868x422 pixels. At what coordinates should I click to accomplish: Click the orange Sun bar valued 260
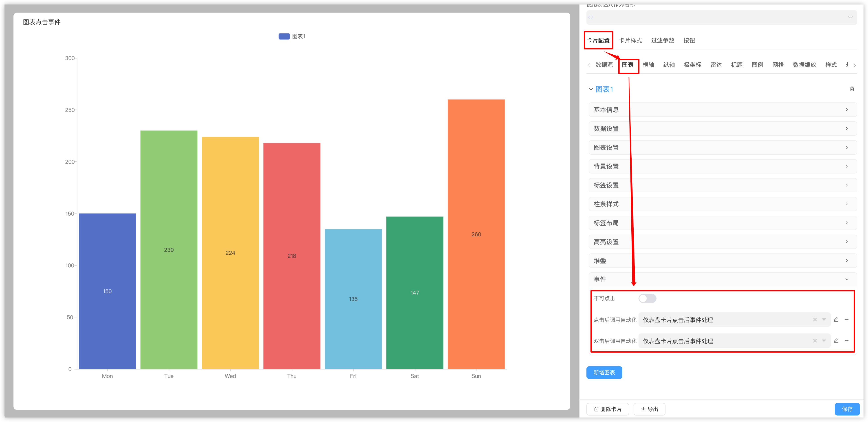coord(476,234)
